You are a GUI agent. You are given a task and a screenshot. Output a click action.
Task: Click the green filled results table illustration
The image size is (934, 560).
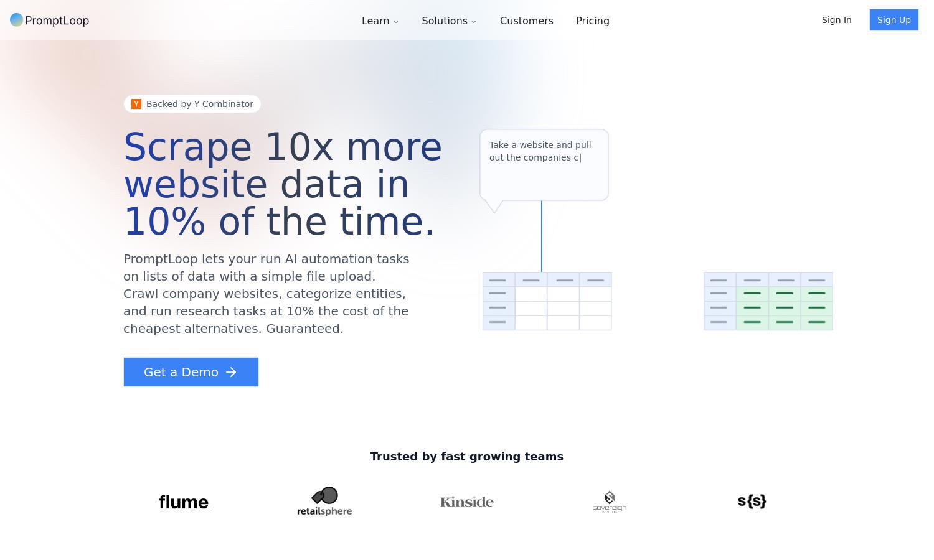(768, 301)
